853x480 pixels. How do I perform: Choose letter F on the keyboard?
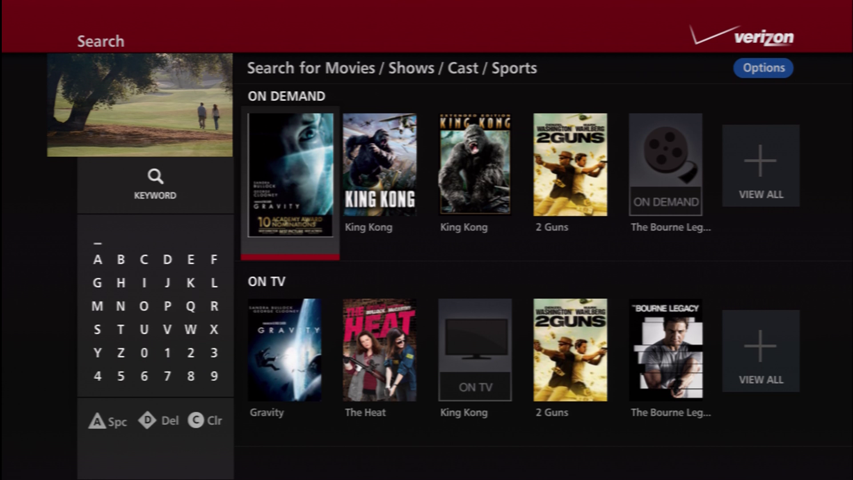click(214, 260)
